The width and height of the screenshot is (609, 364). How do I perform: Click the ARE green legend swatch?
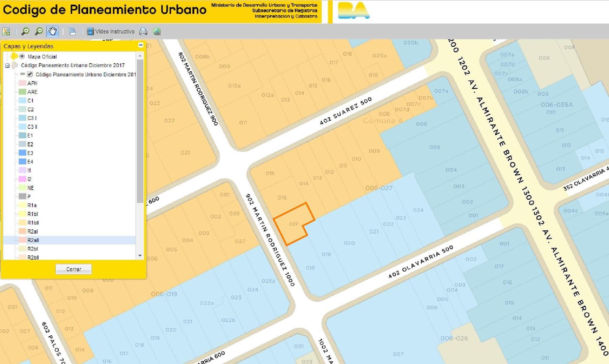point(23,92)
